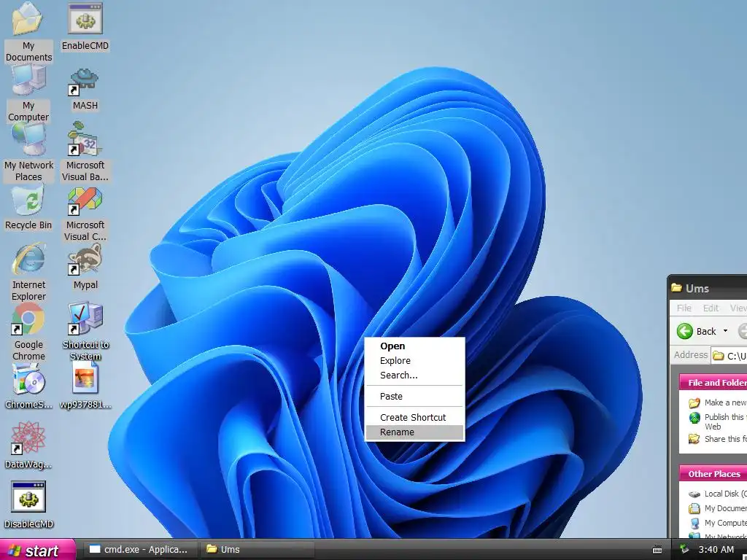Select the My Computer desktop icon

[28, 93]
